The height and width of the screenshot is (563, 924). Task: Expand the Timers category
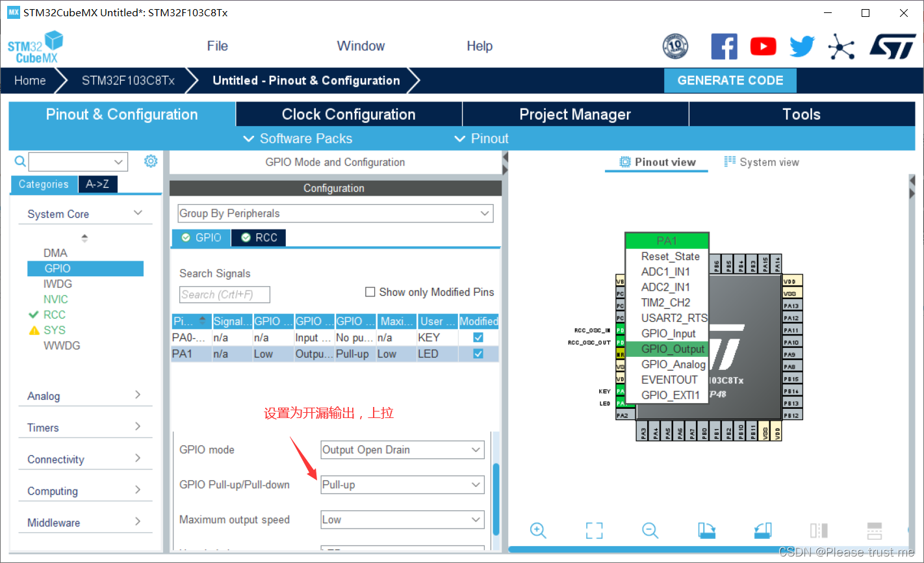click(138, 426)
